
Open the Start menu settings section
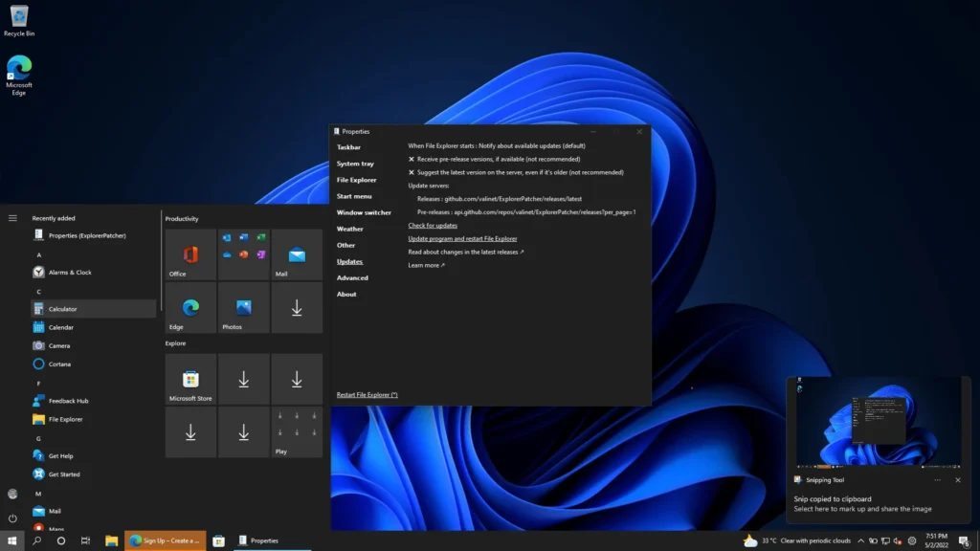[x=354, y=196]
